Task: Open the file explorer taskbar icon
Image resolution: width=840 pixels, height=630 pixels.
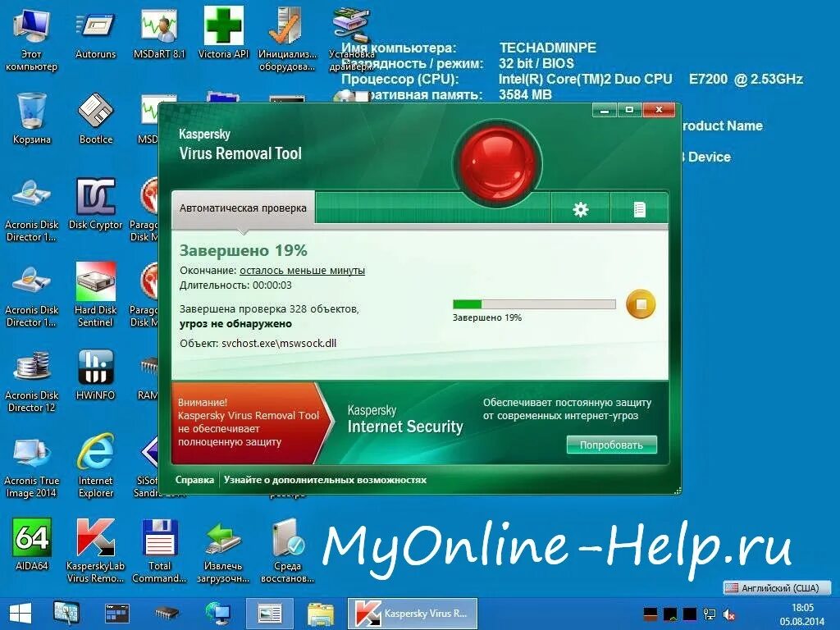Action: [x=321, y=614]
